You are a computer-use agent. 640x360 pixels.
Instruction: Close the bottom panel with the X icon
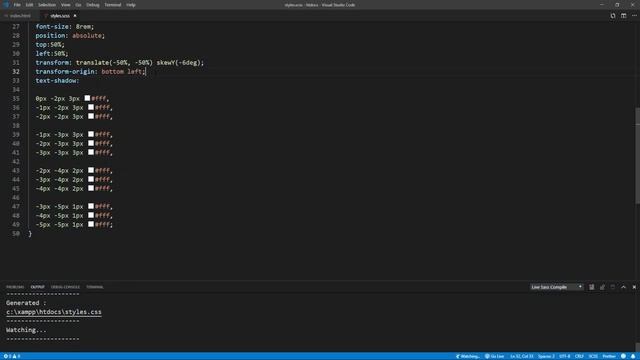coord(634,287)
